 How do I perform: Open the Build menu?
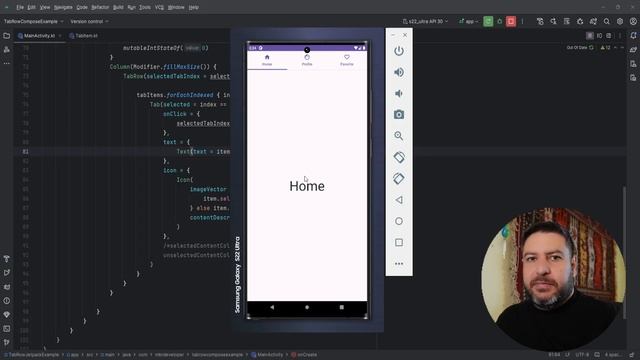click(x=118, y=7)
